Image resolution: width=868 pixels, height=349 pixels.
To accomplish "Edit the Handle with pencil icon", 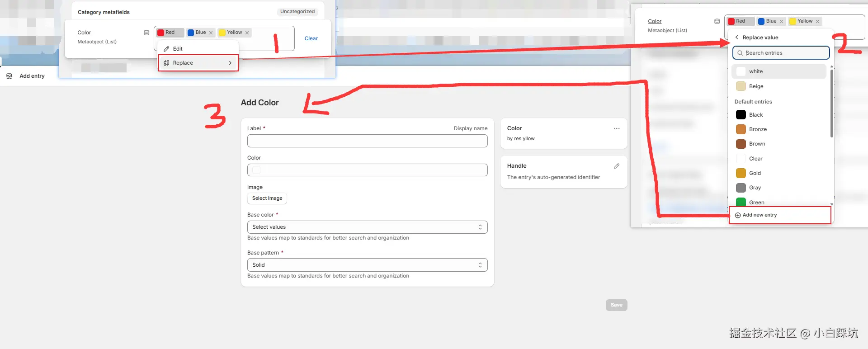I will pyautogui.click(x=617, y=166).
